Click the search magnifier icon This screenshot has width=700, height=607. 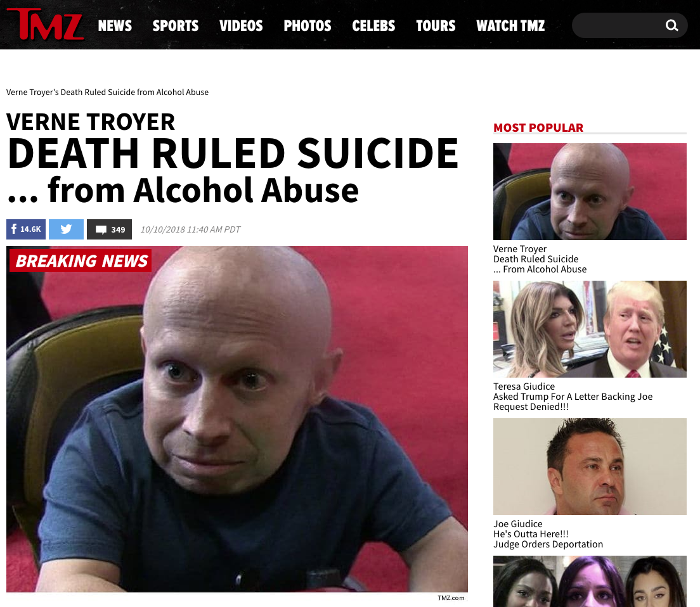tap(671, 25)
